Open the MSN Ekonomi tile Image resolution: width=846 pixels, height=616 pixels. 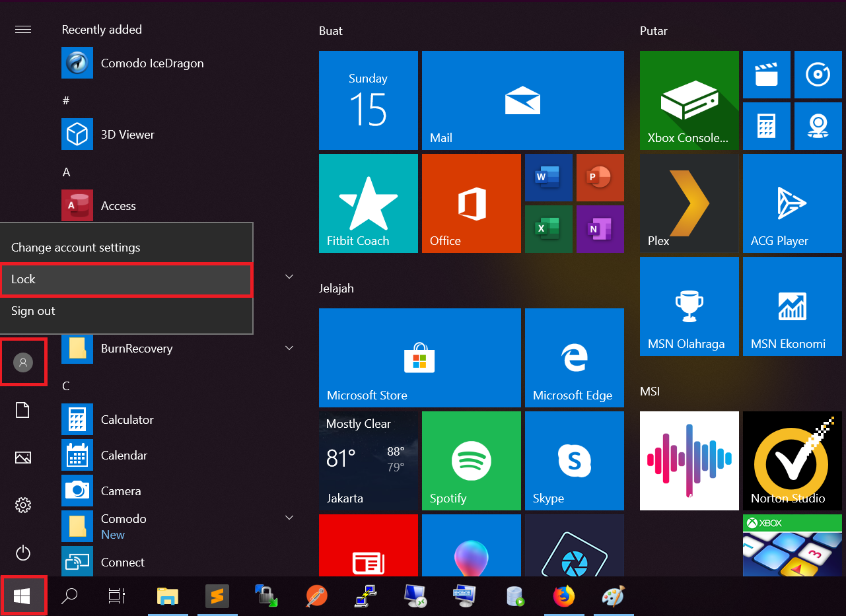pos(793,306)
